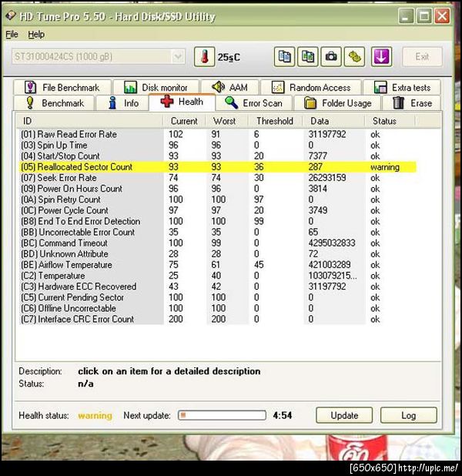Click the yellow options tool icon
The image size is (462, 476).
coord(354,57)
